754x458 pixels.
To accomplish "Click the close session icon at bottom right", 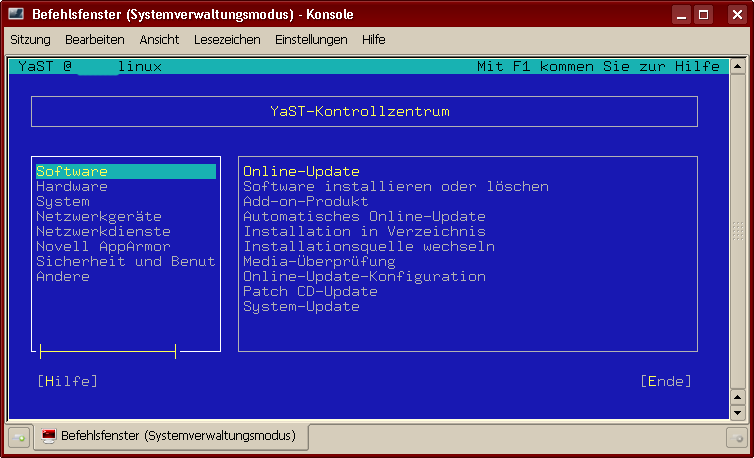I will [736, 438].
